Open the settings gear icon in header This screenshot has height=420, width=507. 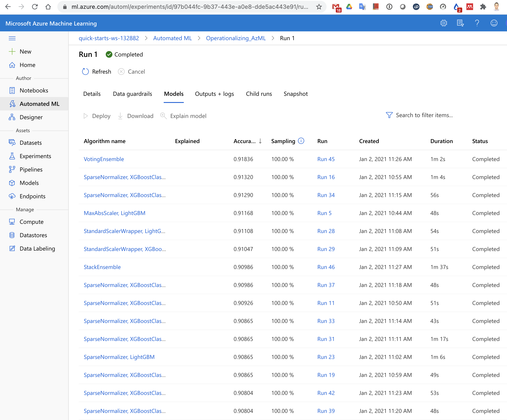coord(444,23)
